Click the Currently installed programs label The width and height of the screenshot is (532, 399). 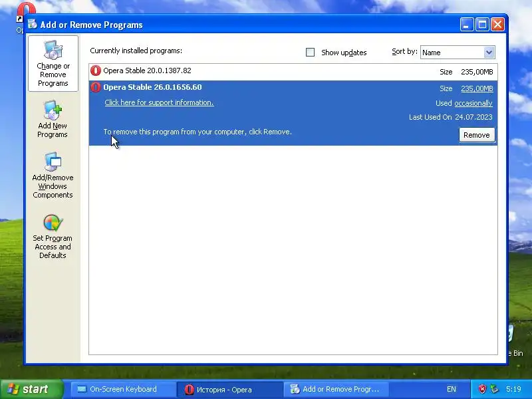pos(136,51)
